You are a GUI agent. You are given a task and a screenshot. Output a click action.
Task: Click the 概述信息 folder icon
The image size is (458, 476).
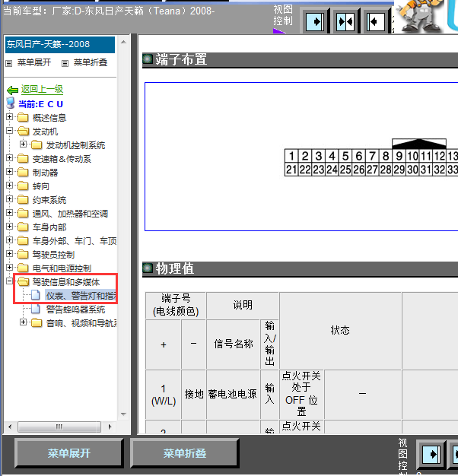(x=23, y=117)
